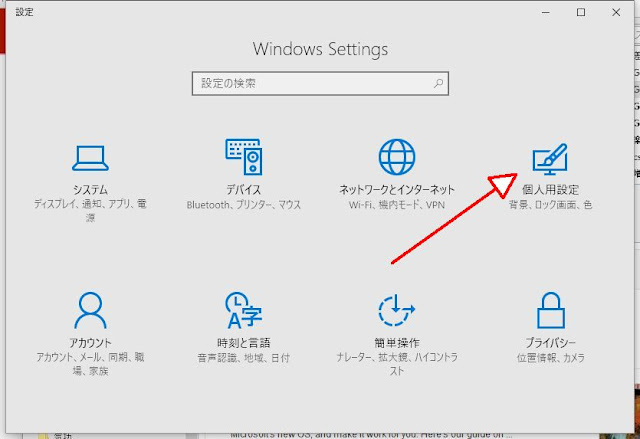640x439 pixels.
Task: Minimize the 設定 window
Action: pos(546,13)
